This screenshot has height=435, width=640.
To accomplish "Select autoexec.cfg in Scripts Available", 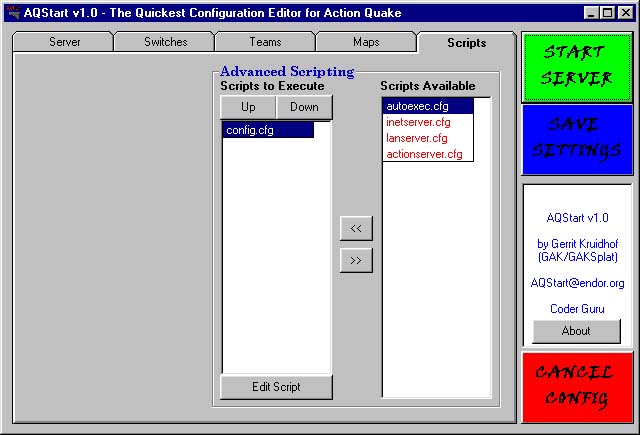I will click(x=428, y=106).
